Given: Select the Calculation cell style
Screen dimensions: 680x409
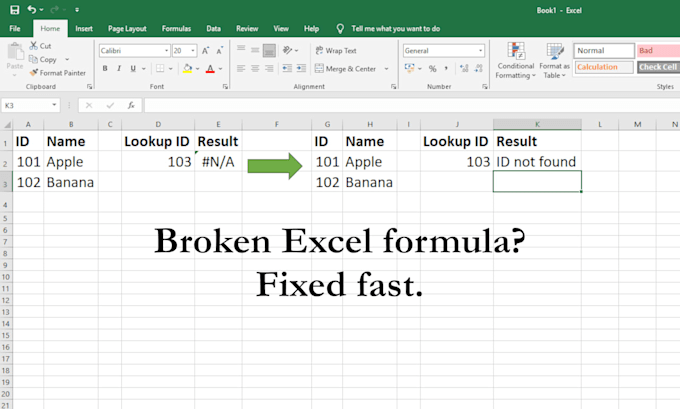Looking at the screenshot, I should coord(604,67).
